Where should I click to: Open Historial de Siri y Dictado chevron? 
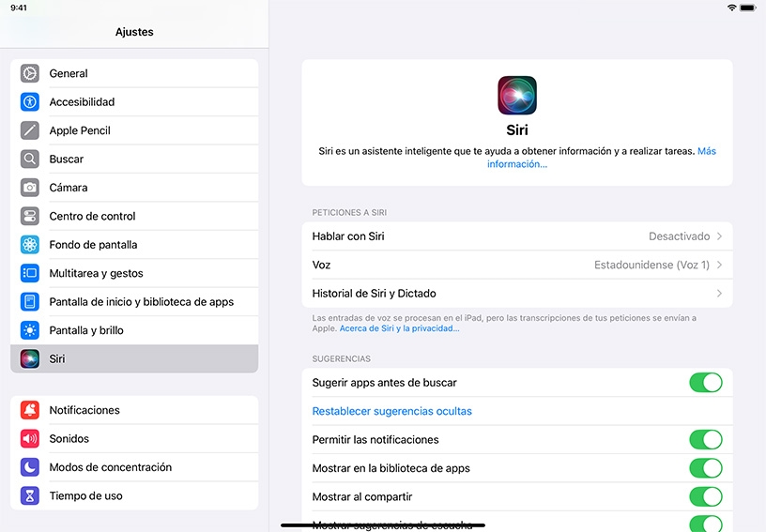click(x=719, y=294)
